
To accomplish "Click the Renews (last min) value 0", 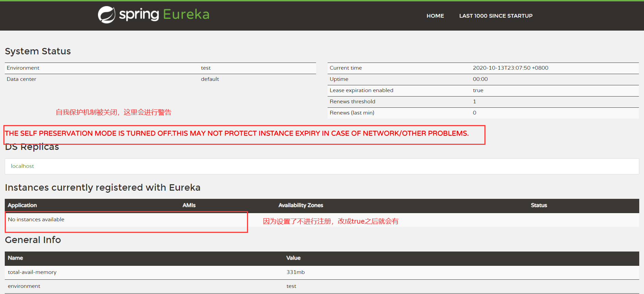I will pyautogui.click(x=475, y=113).
